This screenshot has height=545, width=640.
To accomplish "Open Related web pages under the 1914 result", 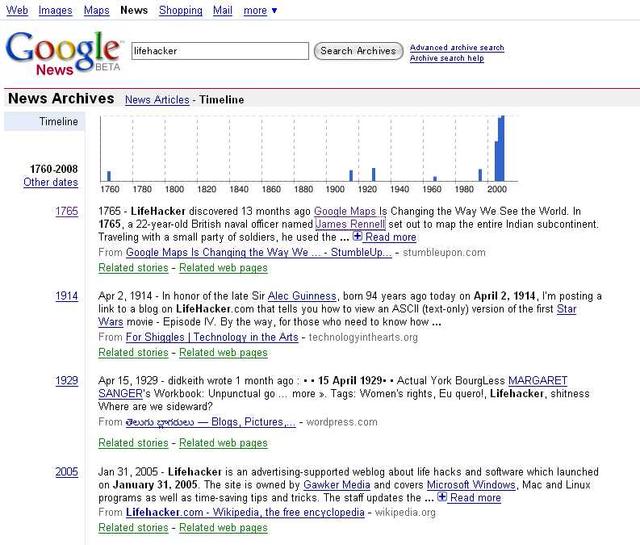I will pyautogui.click(x=223, y=352).
